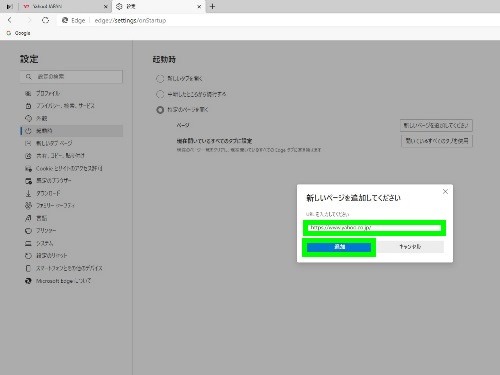The width and height of the screenshot is (500, 375).
Task: Click the URL input field in dialog
Action: click(375, 228)
